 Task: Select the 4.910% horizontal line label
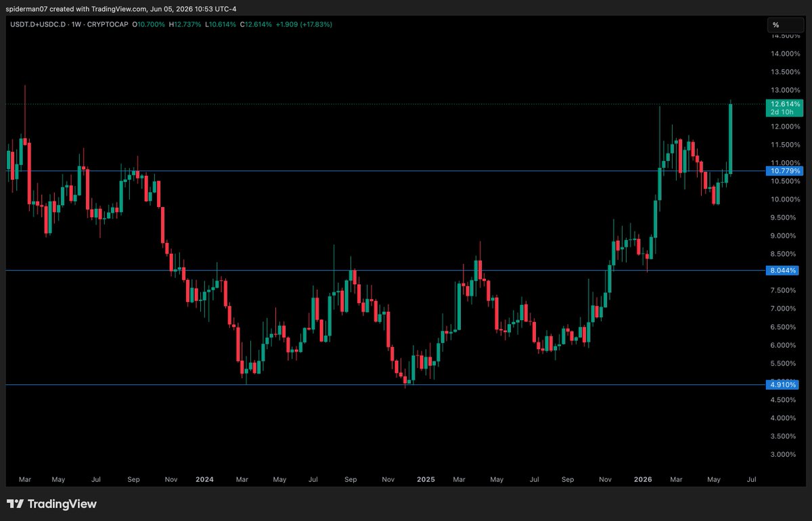pos(784,384)
